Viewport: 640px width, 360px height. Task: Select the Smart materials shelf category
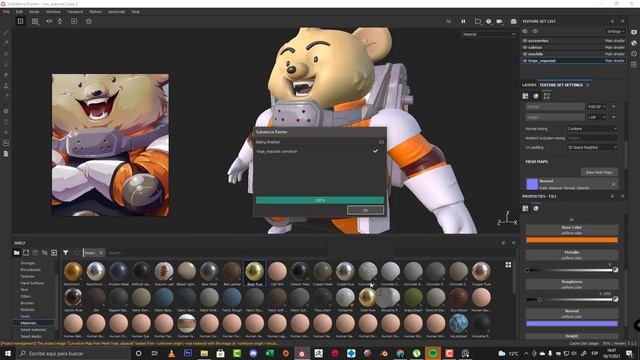point(33,330)
